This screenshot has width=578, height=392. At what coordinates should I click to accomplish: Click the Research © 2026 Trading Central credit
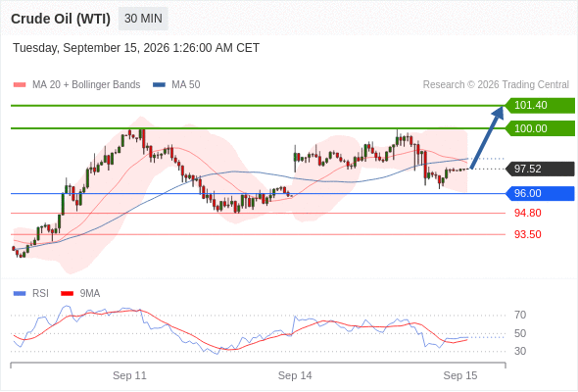click(496, 85)
